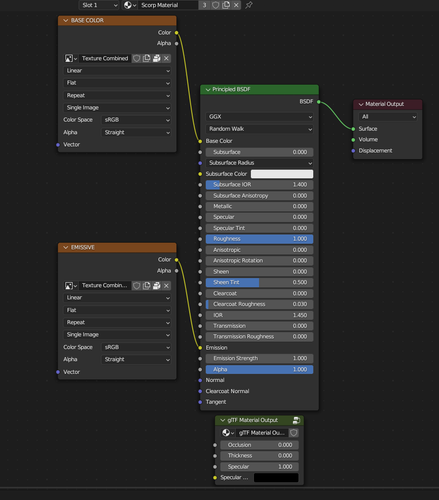
Task: Click open image icon in BASE COLOR node
Action: pyautogui.click(x=156, y=58)
